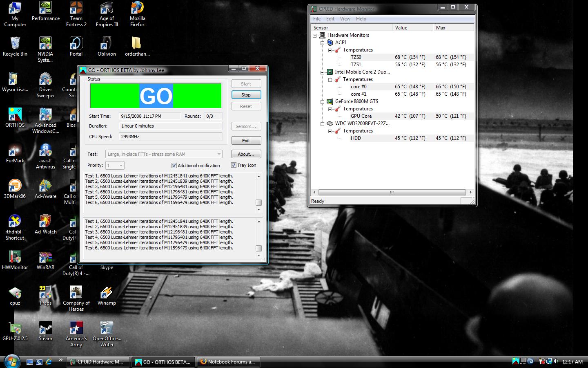Collapse Temperatures under ACPI
The width and height of the screenshot is (588, 368).
[330, 50]
